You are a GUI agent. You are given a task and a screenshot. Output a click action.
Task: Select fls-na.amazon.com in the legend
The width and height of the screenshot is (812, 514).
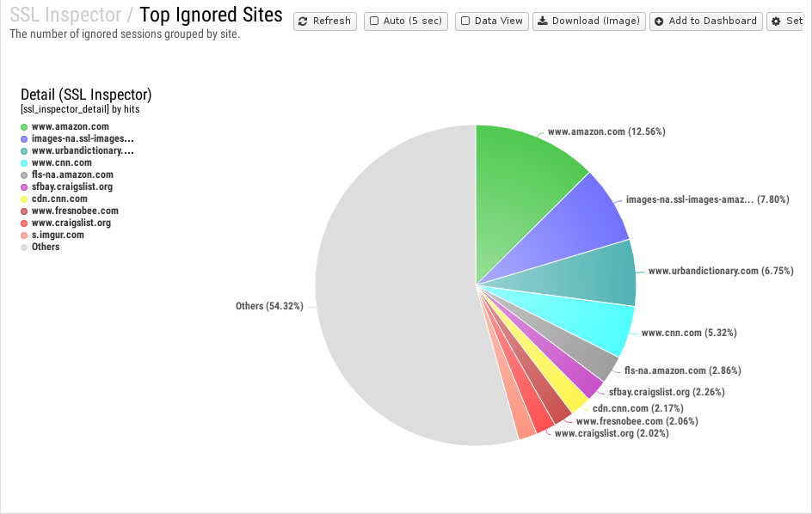[x=72, y=174]
